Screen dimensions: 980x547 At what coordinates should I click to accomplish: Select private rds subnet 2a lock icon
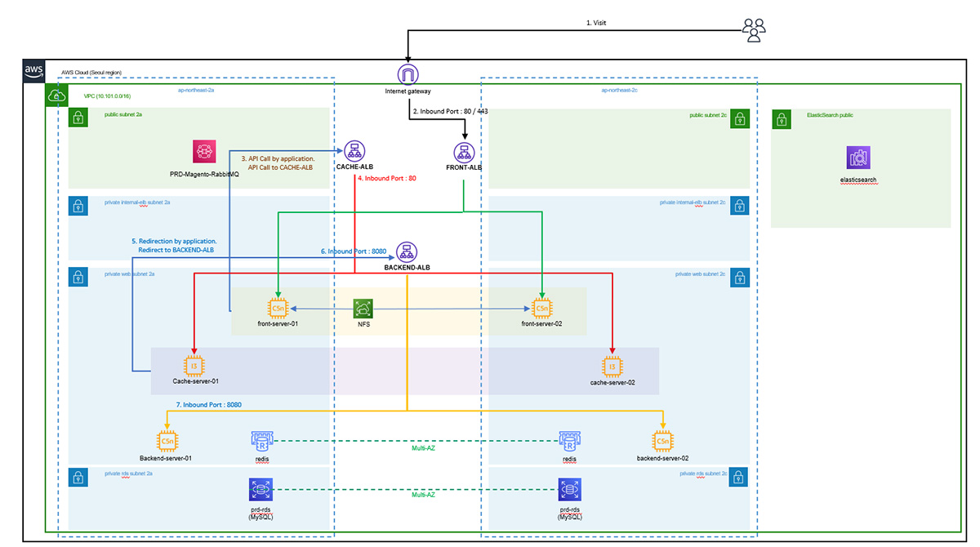[78, 476]
